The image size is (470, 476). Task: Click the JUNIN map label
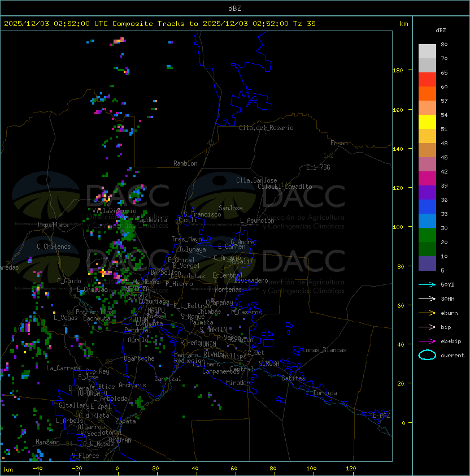point(207,344)
